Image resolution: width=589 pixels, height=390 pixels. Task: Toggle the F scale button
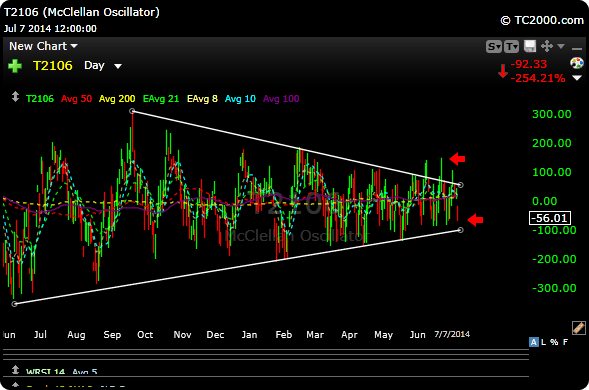point(565,342)
